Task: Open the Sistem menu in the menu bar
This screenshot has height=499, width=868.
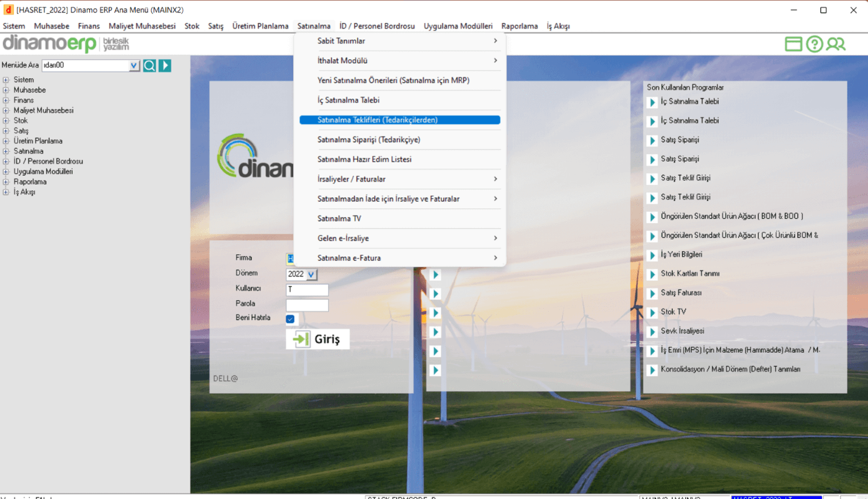Action: click(14, 26)
